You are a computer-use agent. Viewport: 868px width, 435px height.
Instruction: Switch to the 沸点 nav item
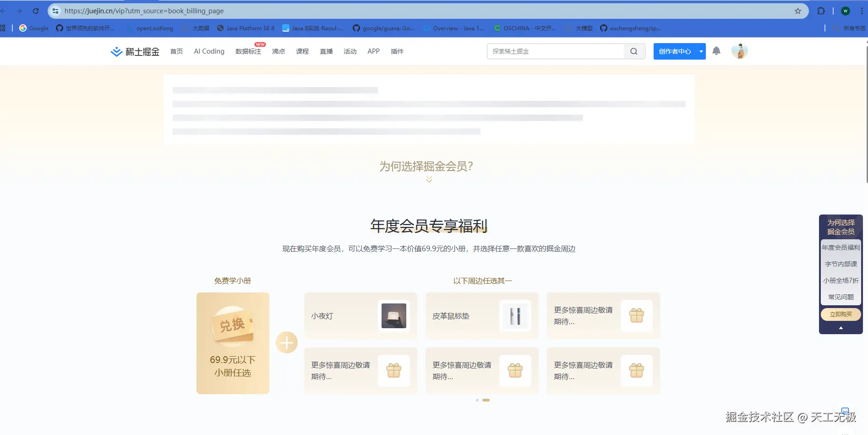tap(278, 51)
